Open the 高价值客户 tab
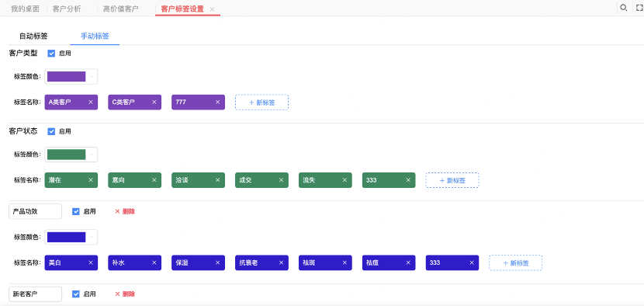Image resolution: width=644 pixels, height=306 pixels. click(121, 9)
